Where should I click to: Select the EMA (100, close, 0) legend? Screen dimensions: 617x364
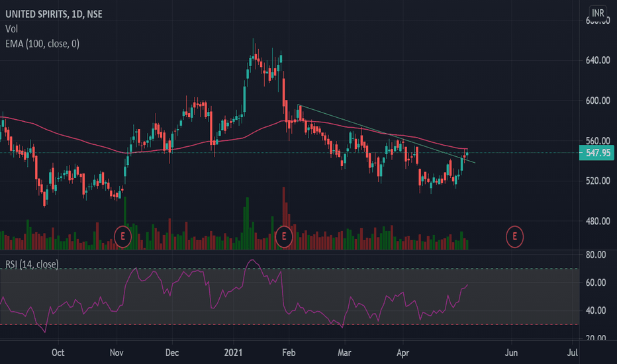tap(42, 44)
